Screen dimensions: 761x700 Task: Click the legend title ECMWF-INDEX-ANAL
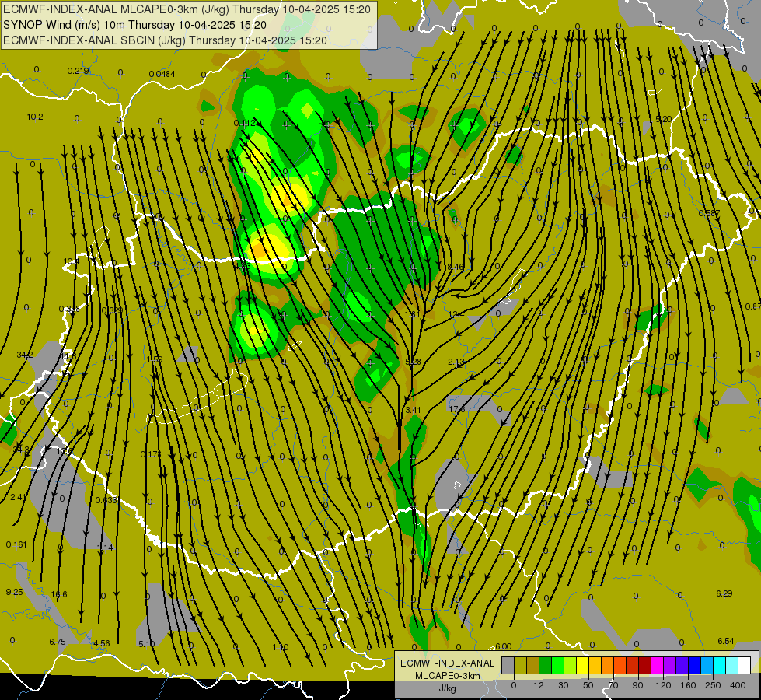[x=447, y=663]
